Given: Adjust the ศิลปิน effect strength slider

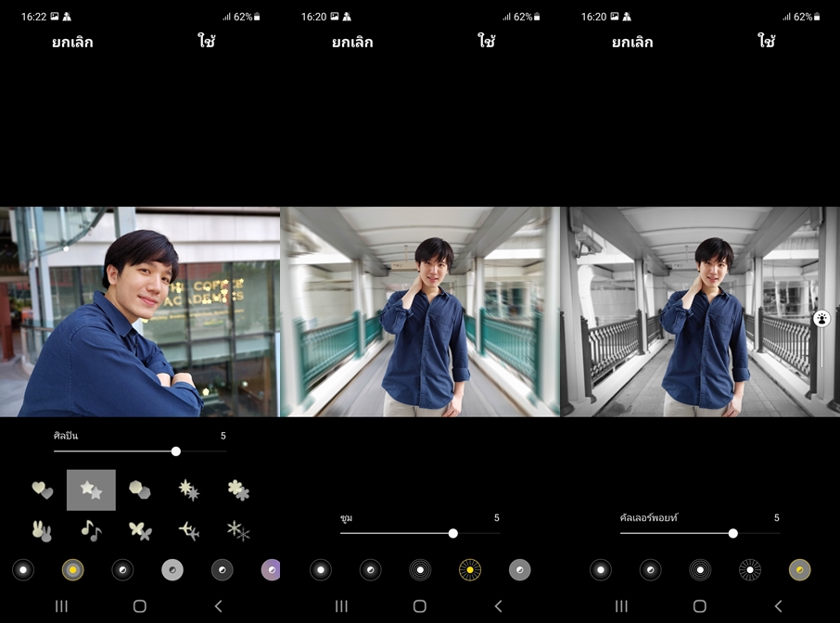Looking at the screenshot, I should tap(175, 451).
